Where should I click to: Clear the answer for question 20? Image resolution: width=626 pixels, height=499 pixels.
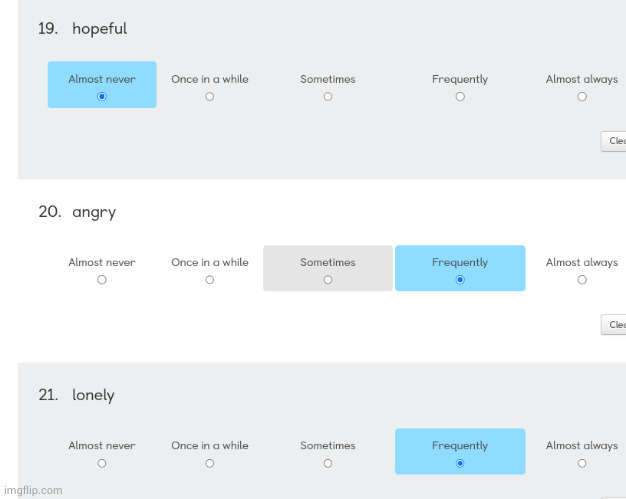point(614,325)
